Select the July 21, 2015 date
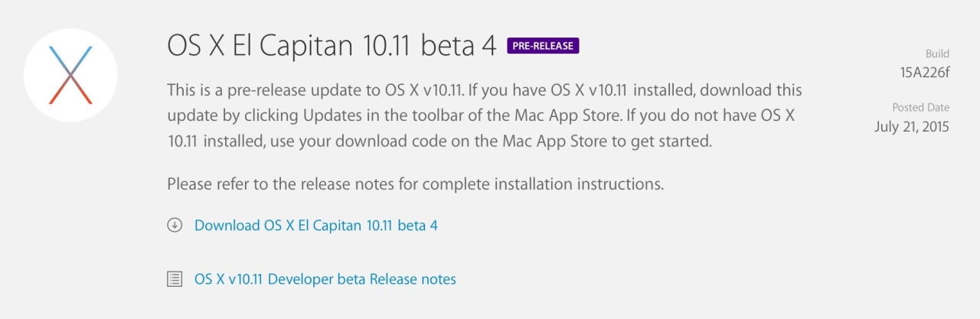 coord(911,127)
